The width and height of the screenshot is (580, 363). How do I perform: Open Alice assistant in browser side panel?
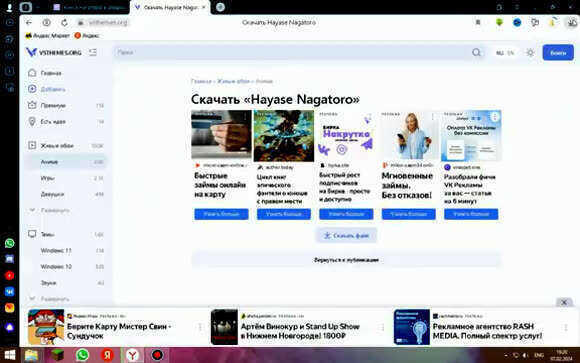pyautogui.click(x=10, y=327)
